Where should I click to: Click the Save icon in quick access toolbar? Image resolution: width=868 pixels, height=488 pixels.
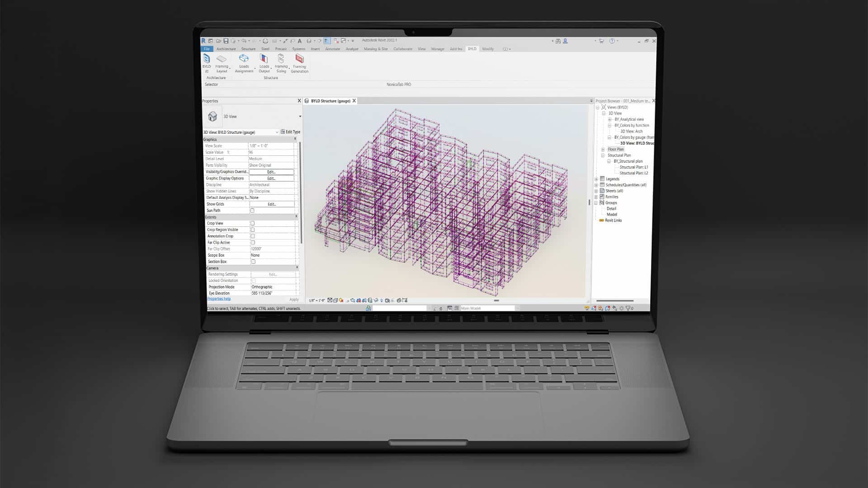tap(226, 41)
